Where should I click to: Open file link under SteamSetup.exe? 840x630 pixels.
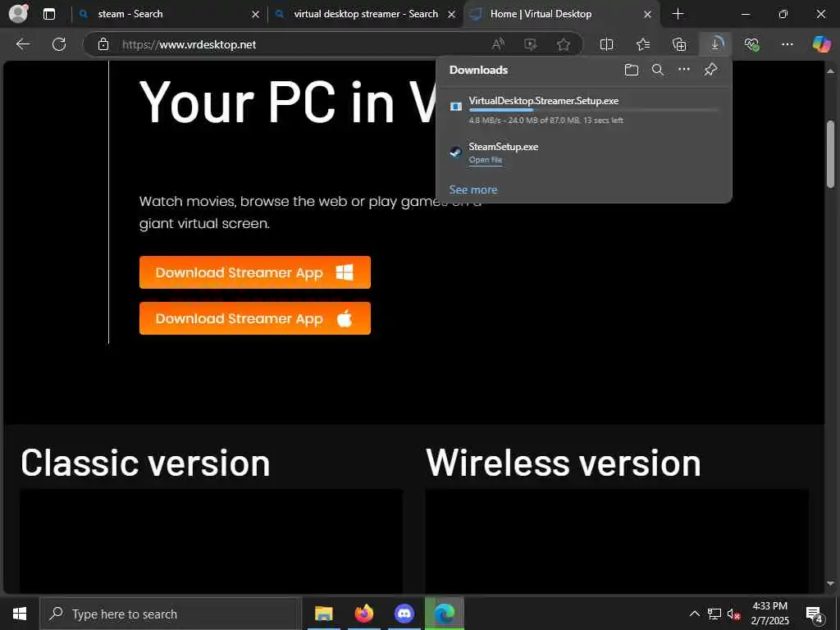[x=486, y=160]
